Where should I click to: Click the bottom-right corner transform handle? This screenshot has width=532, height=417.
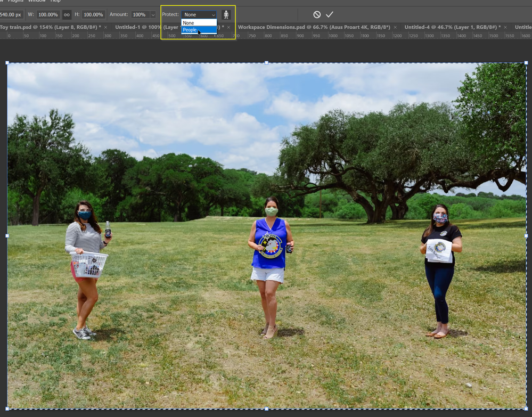[526, 409]
